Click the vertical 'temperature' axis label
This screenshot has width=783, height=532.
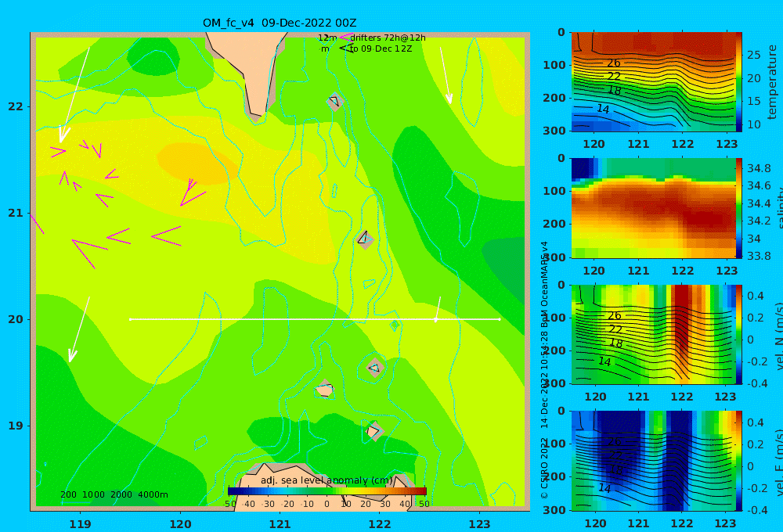point(772,82)
